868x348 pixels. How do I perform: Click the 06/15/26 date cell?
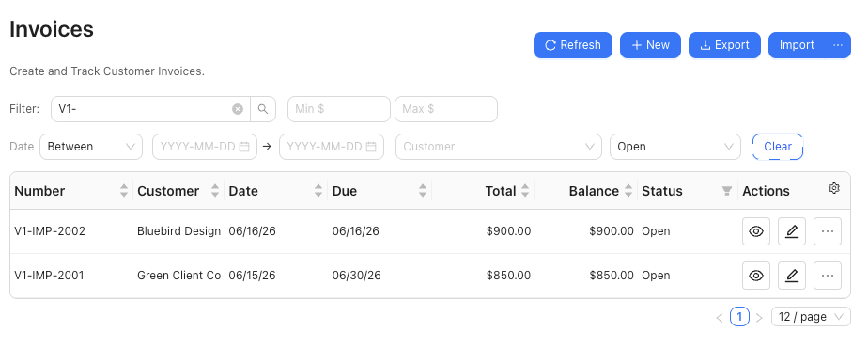click(252, 276)
